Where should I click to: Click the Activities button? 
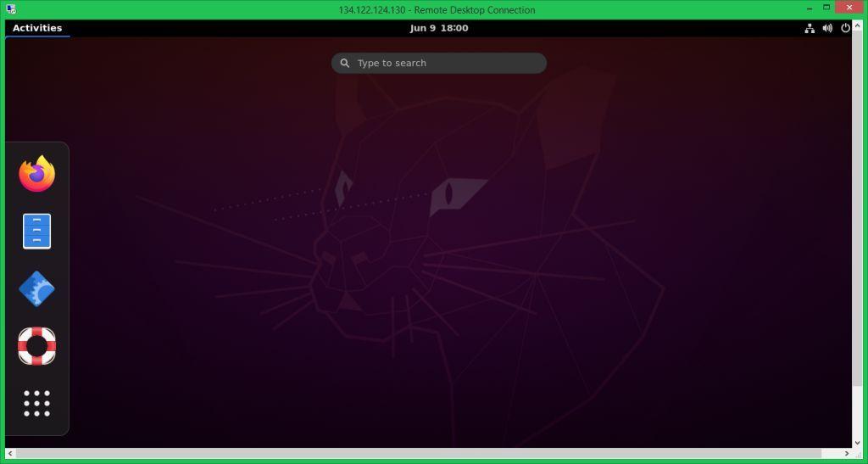point(37,28)
